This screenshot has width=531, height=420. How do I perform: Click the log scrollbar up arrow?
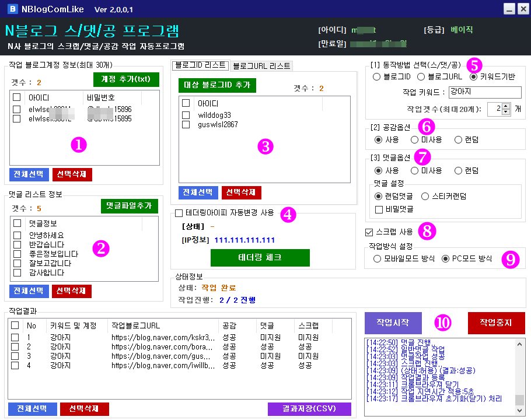tap(519, 344)
